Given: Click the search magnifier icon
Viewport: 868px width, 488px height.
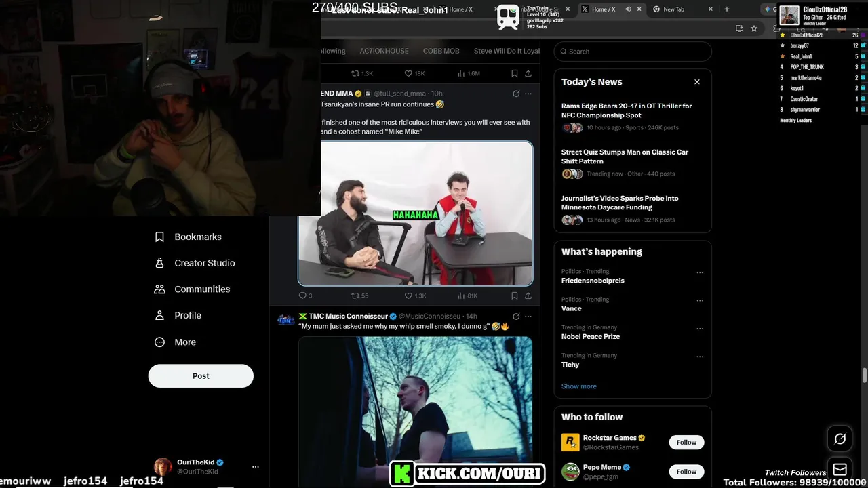Looking at the screenshot, I should coord(563,52).
